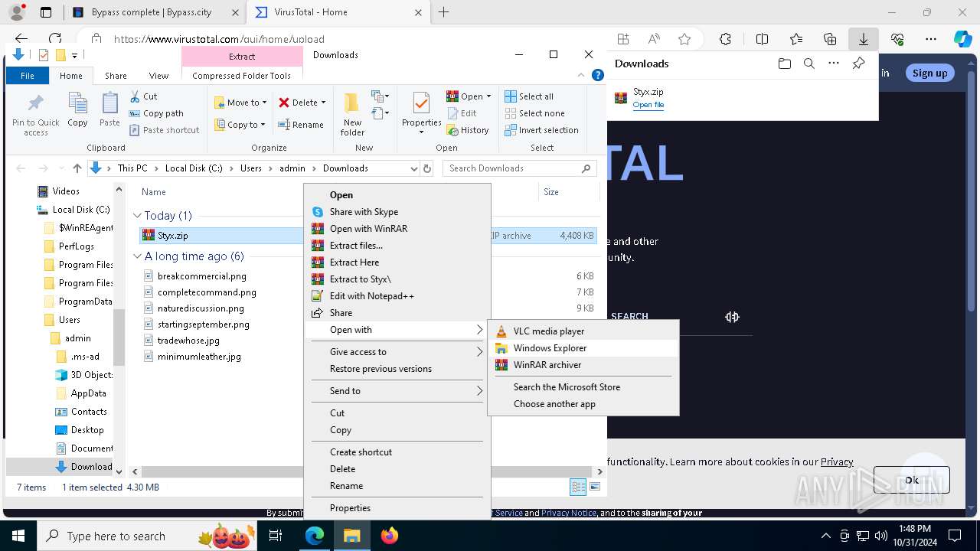Expand Give access to submenu
This screenshot has width=980, height=551.
pos(397,352)
